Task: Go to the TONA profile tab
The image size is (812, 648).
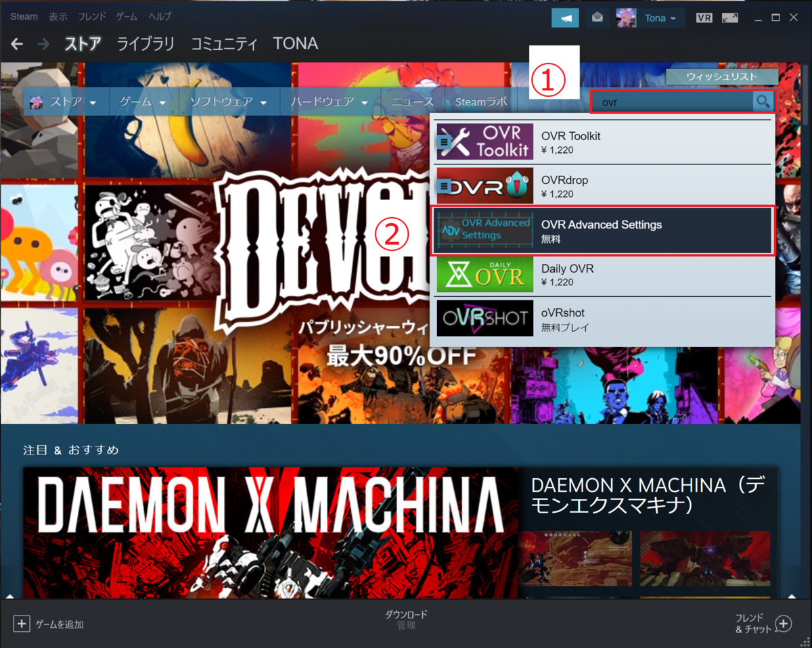Action: click(296, 44)
